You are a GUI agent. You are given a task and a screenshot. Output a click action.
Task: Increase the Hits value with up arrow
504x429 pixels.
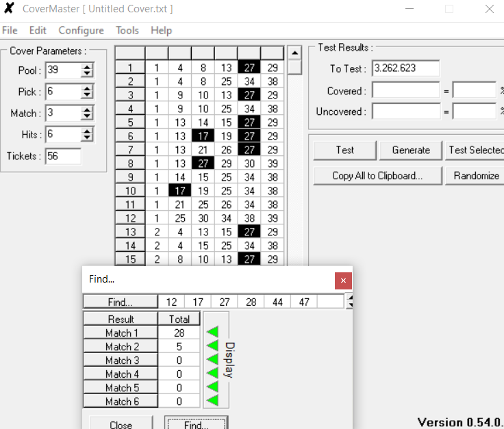[x=87, y=131]
